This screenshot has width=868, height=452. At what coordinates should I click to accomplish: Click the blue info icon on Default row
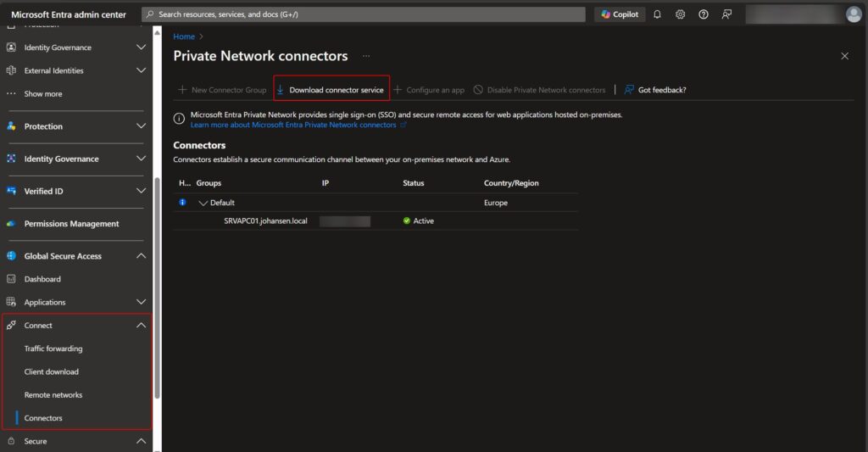182,203
